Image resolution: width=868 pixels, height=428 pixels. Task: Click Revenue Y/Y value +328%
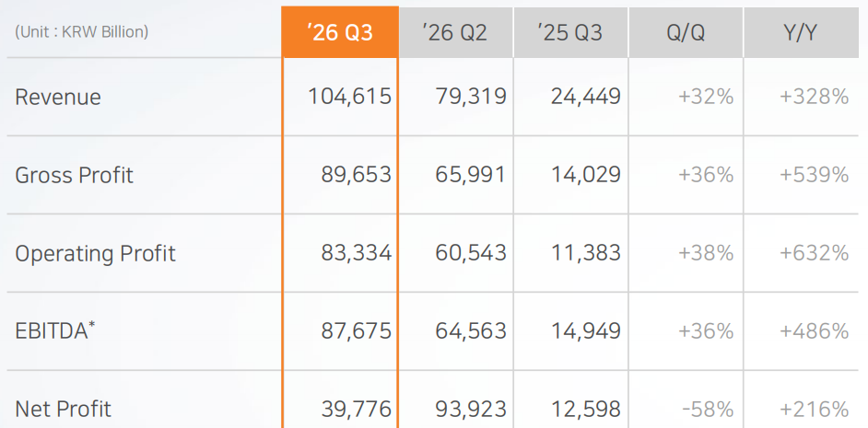[814, 98]
